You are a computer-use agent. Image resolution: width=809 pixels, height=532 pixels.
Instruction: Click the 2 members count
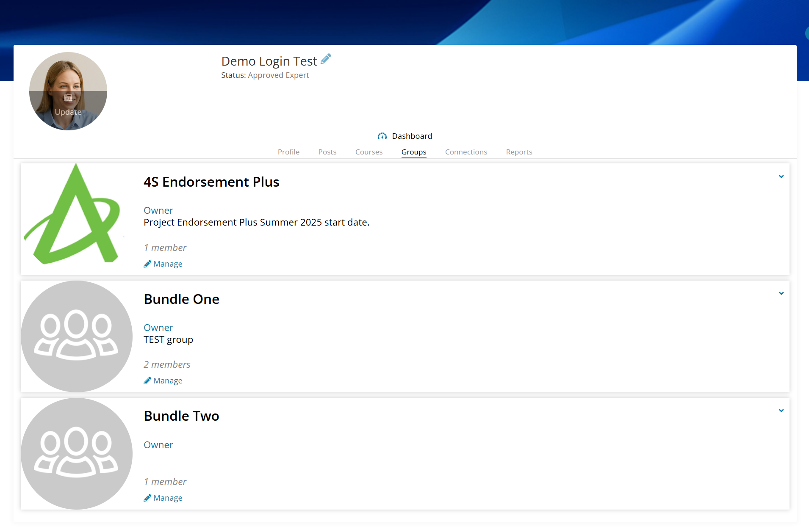click(167, 364)
